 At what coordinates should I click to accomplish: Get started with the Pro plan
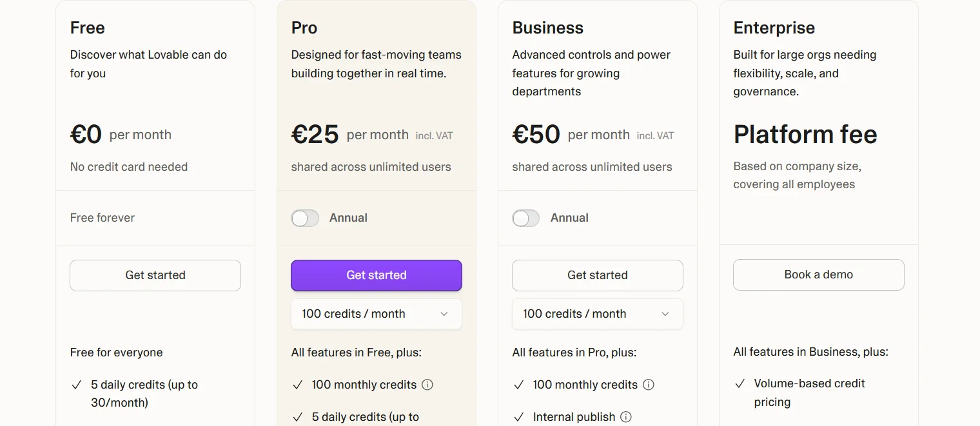click(x=376, y=275)
